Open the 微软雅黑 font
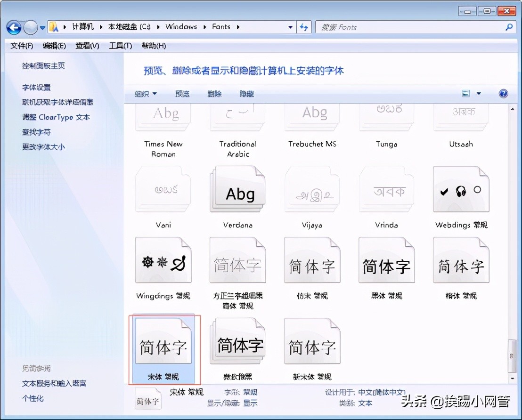The image size is (522, 420). click(x=237, y=340)
